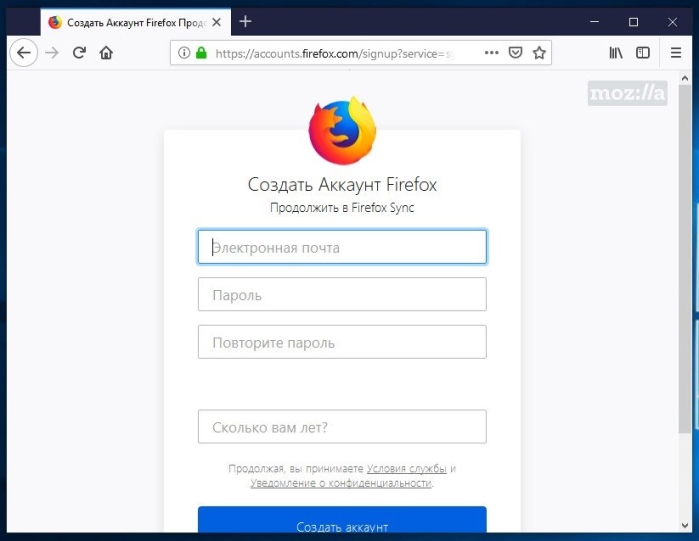This screenshot has width=699, height=541.
Task: Click the page scrollbar up arrow
Action: (685, 78)
